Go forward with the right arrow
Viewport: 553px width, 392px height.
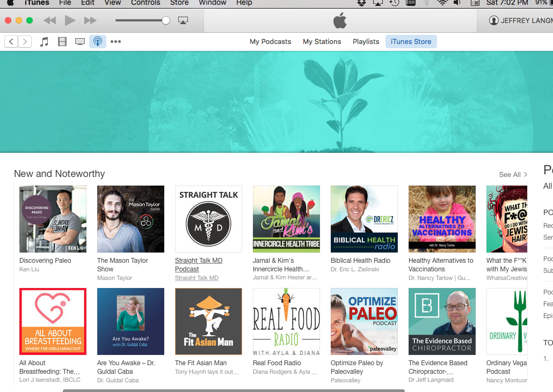click(25, 42)
